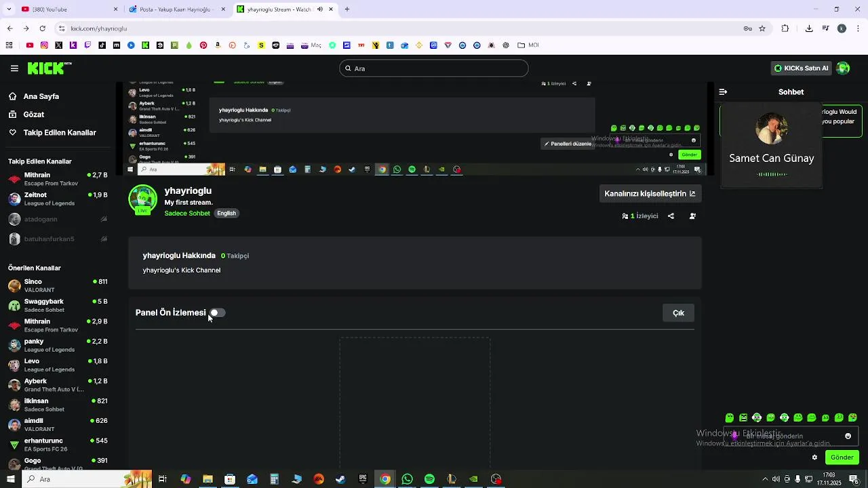Open Ayberk Grand Theft Auto channel
This screenshot has height=488, width=868.
pos(58,385)
